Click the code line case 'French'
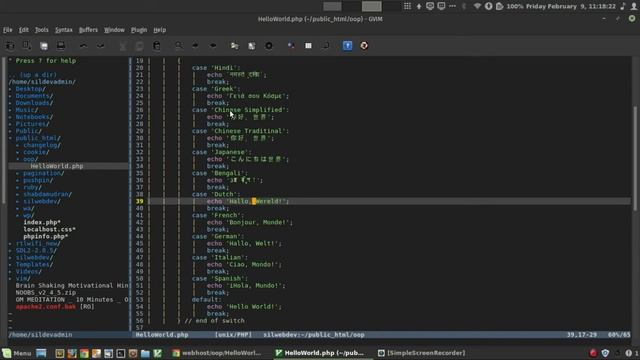This screenshot has height=360, width=640. click(218, 216)
